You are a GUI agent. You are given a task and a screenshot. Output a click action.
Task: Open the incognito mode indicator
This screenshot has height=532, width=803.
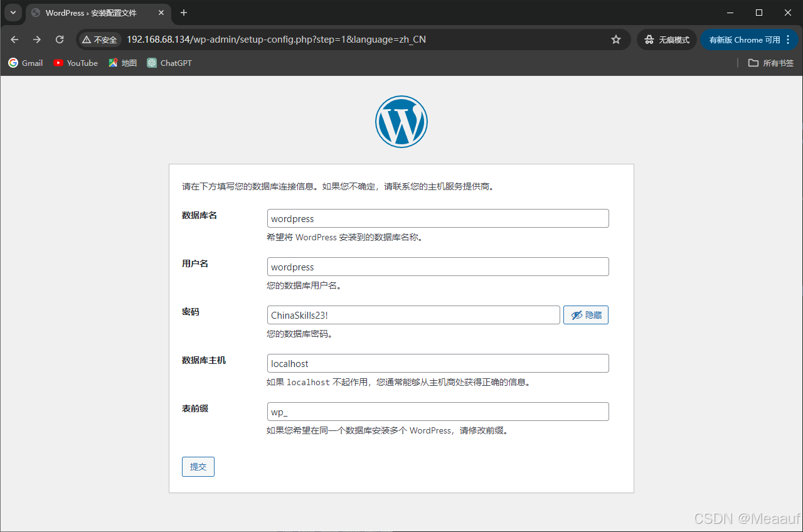click(x=667, y=40)
